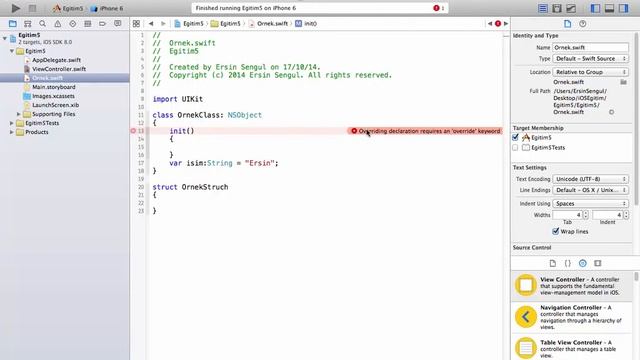Image resolution: width=640 pixels, height=360 pixels.
Task: Click the error indicator in jump bar
Action: [x=498, y=24]
